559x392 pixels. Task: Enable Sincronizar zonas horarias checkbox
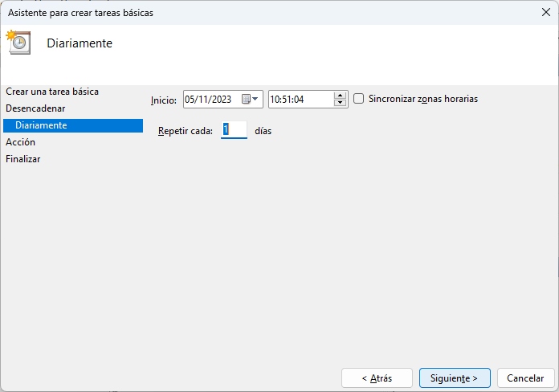[x=359, y=99]
